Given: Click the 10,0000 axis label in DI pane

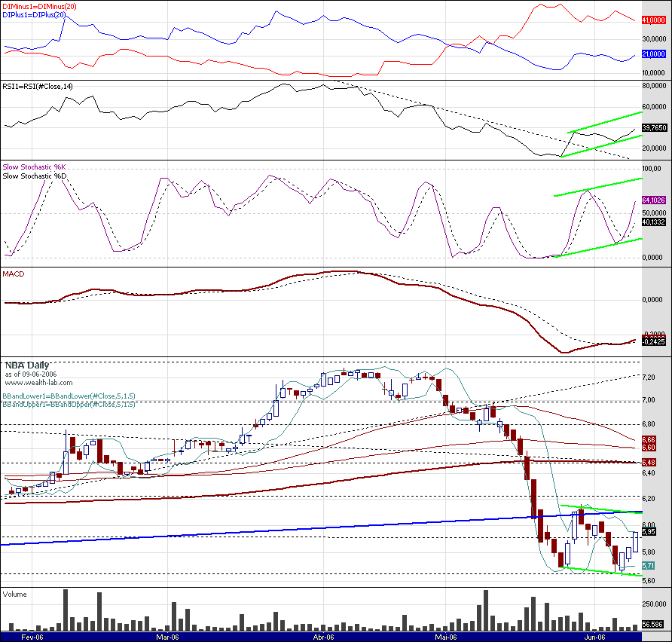Looking at the screenshot, I should [654, 73].
